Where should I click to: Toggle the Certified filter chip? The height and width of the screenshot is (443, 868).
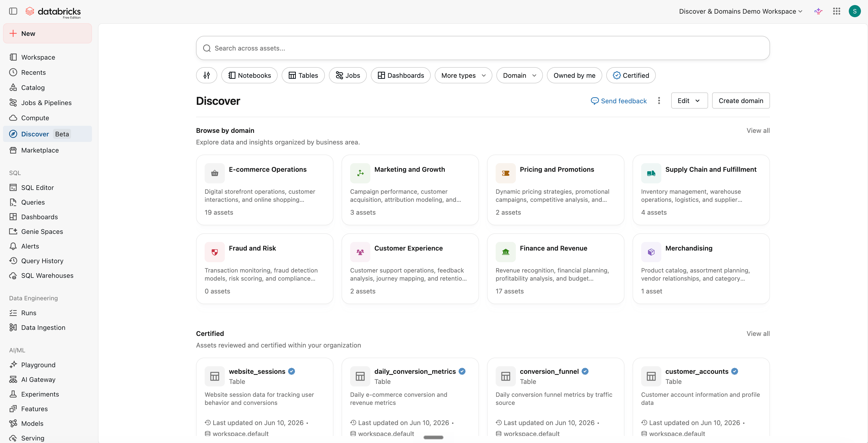pos(631,76)
